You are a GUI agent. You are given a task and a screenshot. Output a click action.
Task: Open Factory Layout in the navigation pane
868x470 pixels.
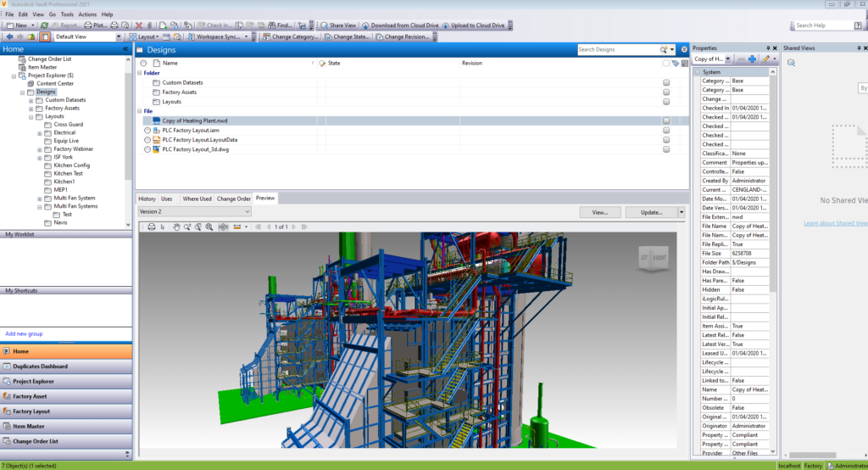[x=66, y=411]
